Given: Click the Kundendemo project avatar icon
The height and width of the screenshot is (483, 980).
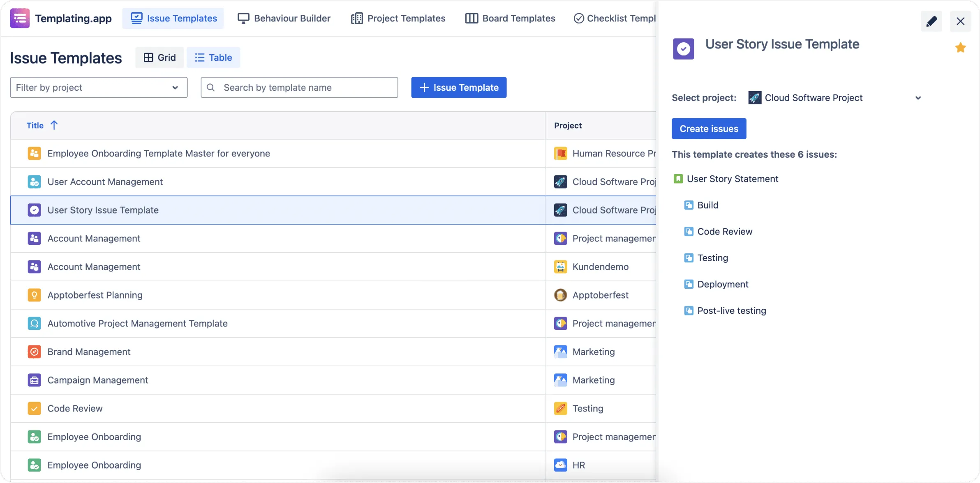Looking at the screenshot, I should click(x=560, y=267).
